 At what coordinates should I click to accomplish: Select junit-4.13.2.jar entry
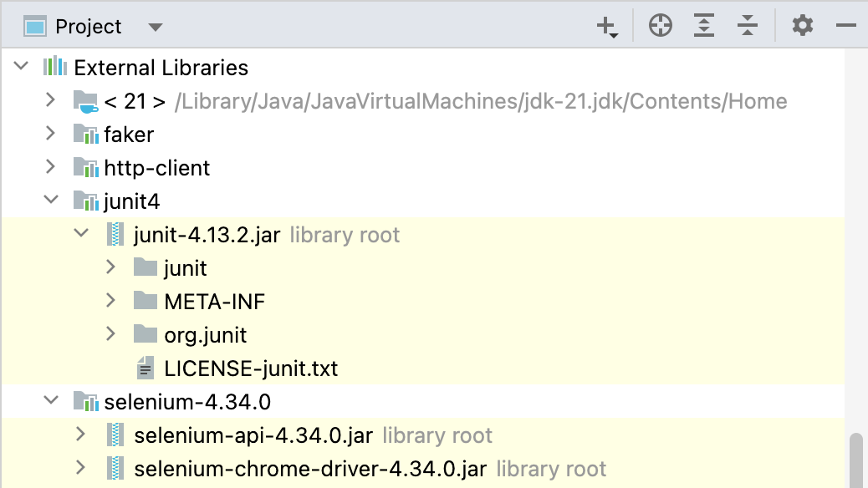(x=207, y=235)
